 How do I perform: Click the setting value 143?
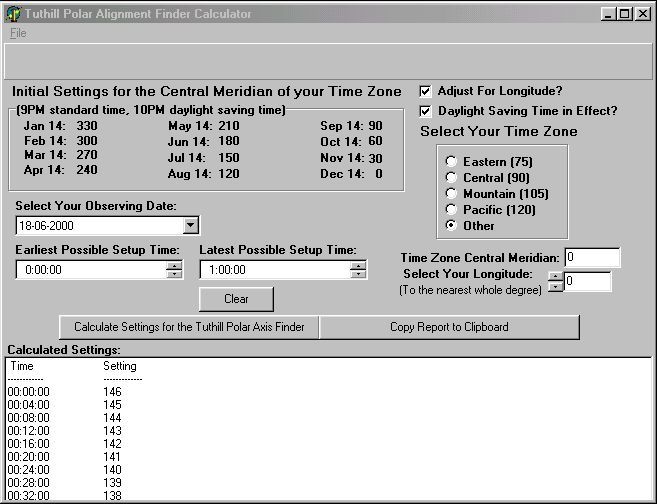112,431
